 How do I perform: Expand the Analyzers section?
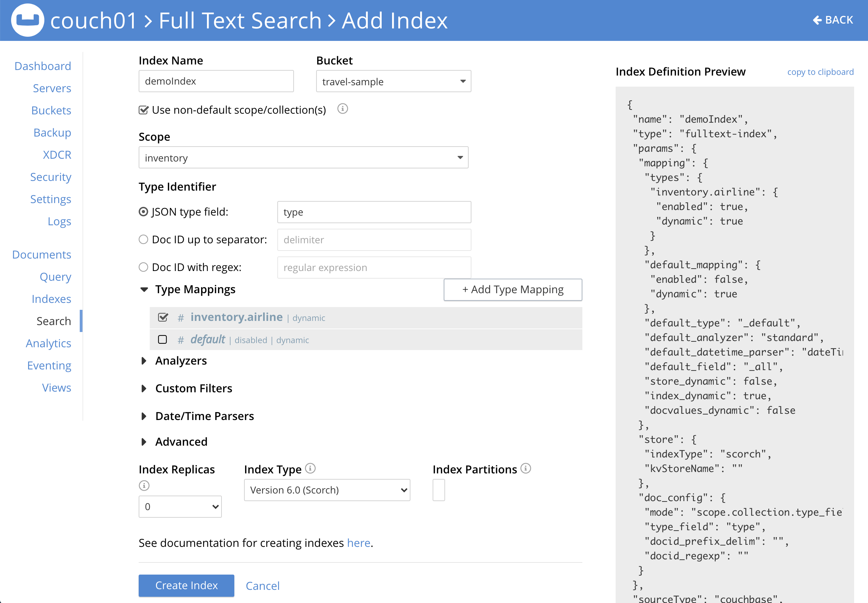(144, 361)
